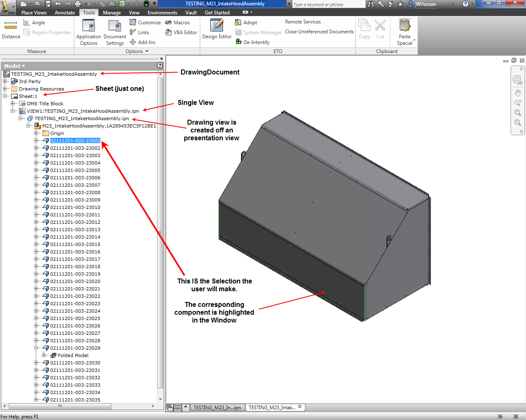Viewport: 526px width, 420px height.
Task: Open the Customize dialog
Action: pyautogui.click(x=145, y=23)
